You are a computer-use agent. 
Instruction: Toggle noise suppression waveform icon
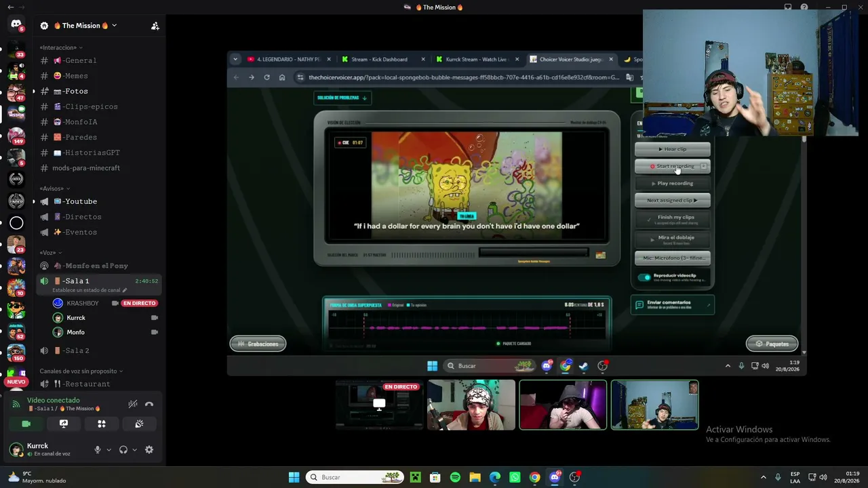(x=133, y=404)
